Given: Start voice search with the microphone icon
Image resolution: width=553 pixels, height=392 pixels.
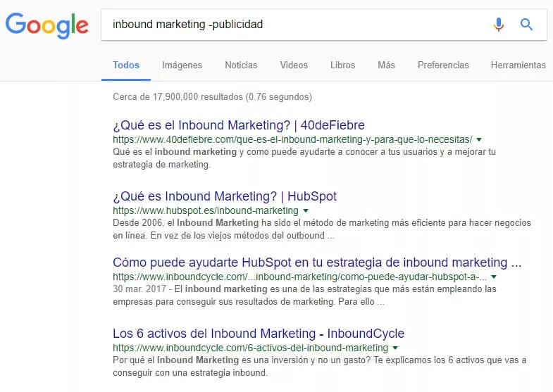Looking at the screenshot, I should pos(498,25).
